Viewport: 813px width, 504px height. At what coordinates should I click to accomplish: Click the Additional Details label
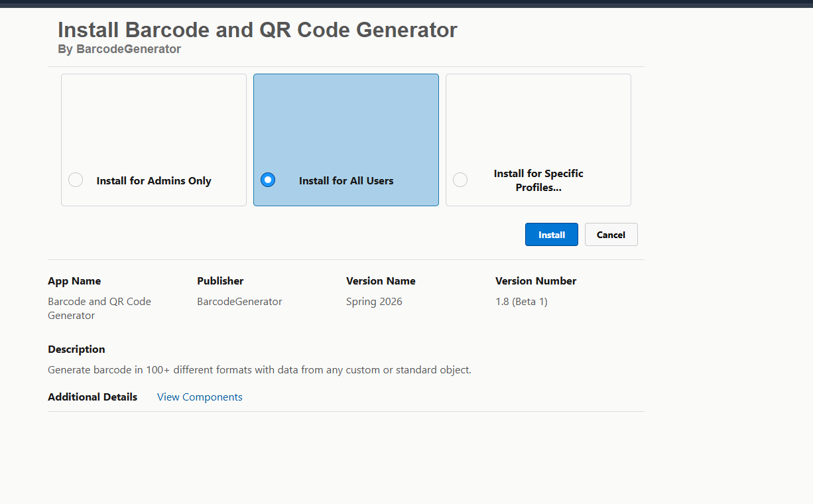coord(92,397)
